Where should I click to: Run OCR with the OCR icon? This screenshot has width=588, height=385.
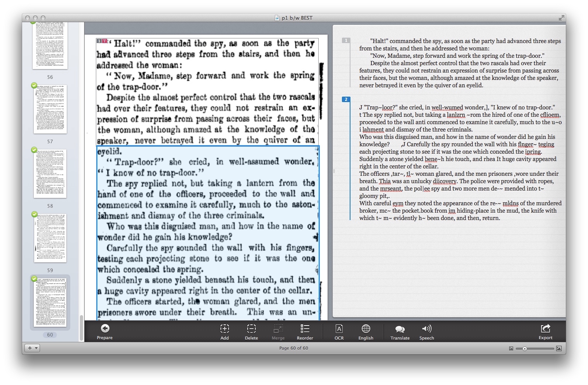pos(339,329)
